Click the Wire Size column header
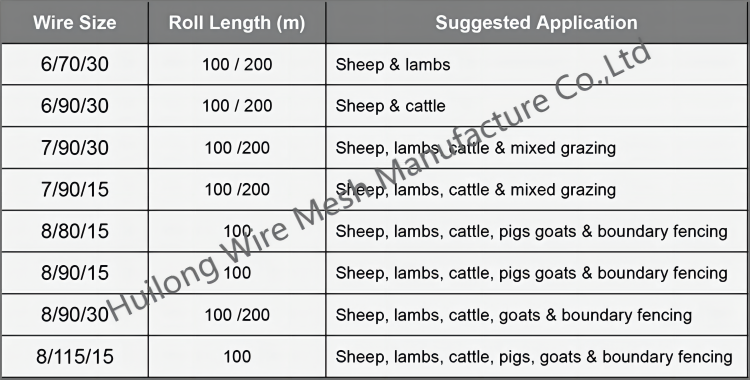Viewport: 750px width, 380px height. pos(75,22)
